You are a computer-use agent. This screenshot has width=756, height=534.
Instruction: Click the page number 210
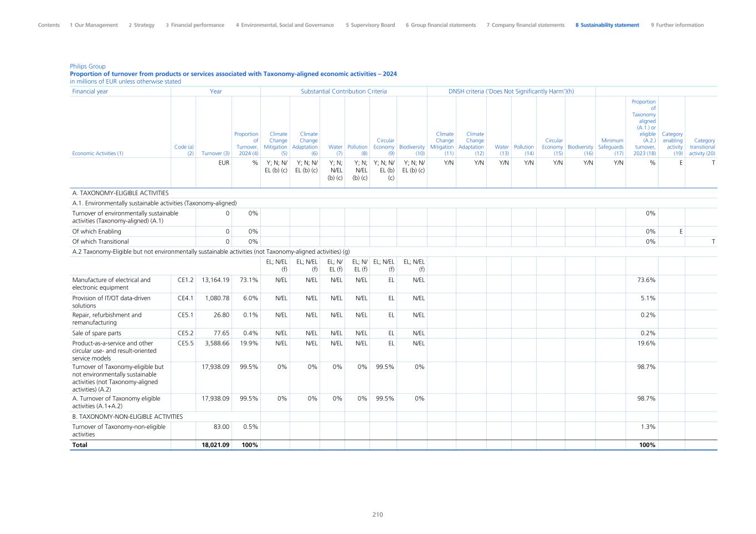click(377, 515)
